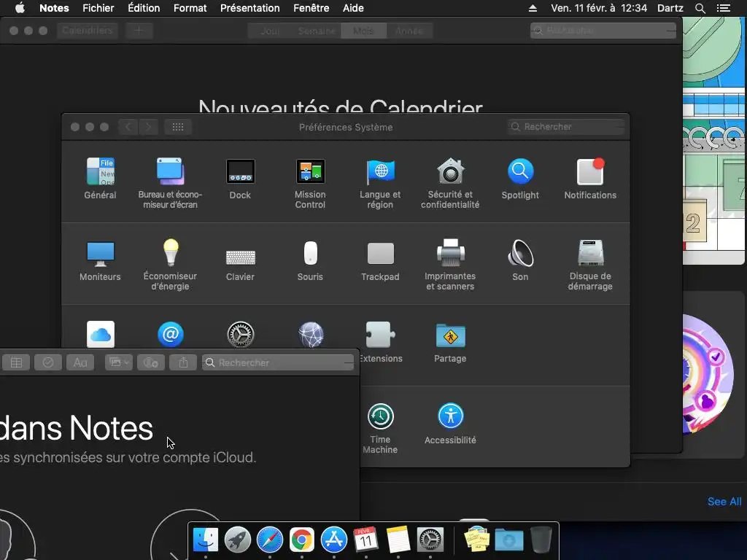Open the Fenêtre menu

[x=311, y=8]
